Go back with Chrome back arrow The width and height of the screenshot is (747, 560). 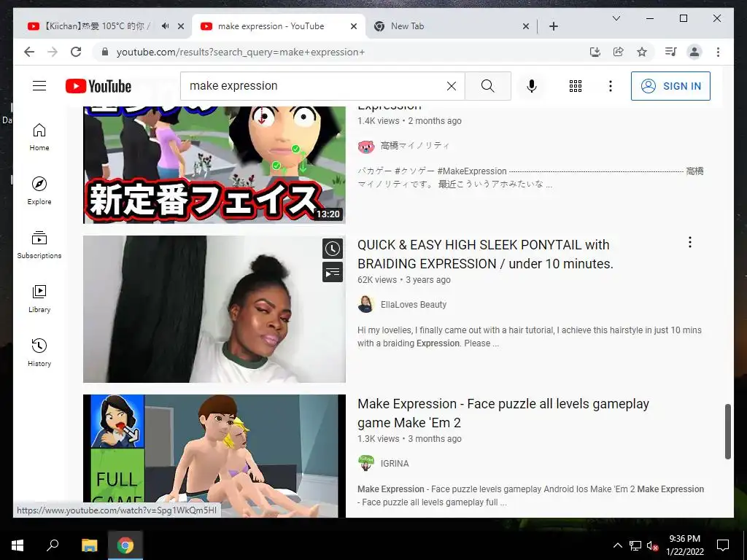tap(29, 52)
